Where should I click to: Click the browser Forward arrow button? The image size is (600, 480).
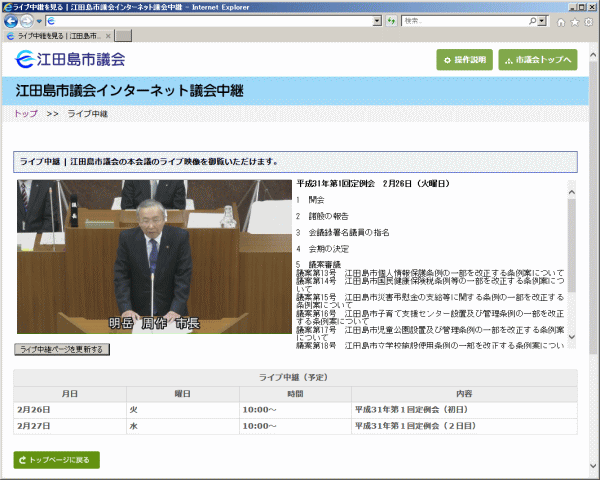point(26,21)
